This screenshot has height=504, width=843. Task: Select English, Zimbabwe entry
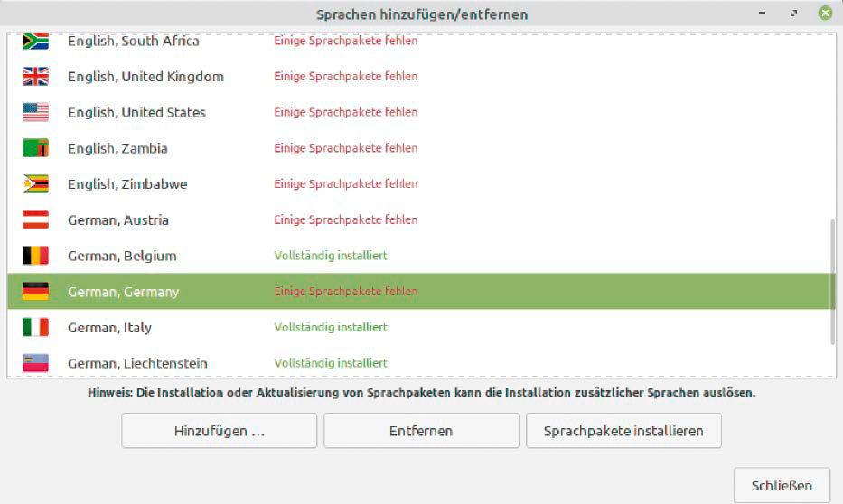419,183
